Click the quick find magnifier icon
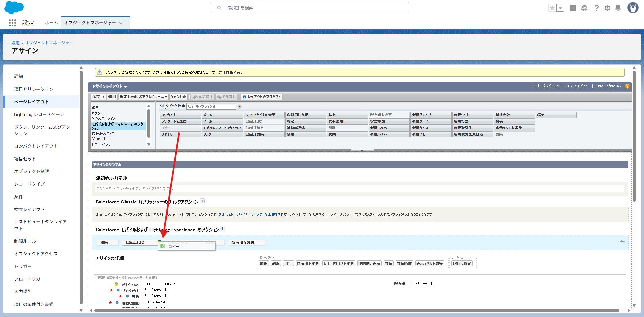The image size is (644, 317). point(163,106)
